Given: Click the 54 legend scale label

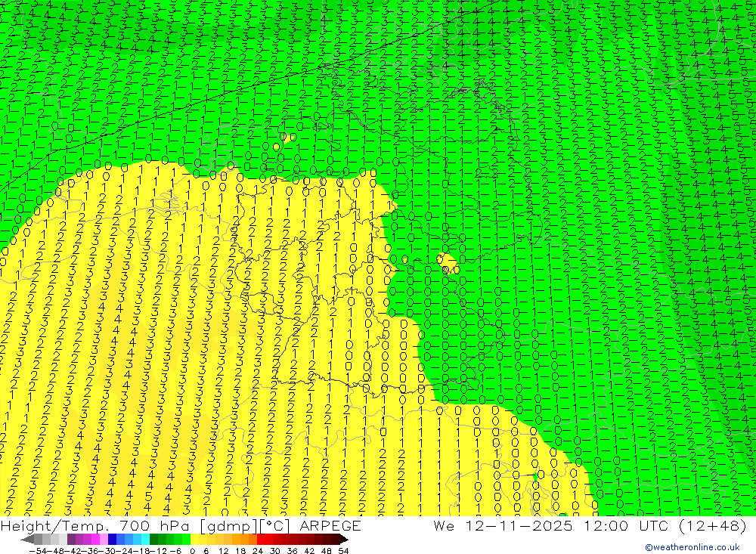Looking at the screenshot, I should (x=343, y=551).
